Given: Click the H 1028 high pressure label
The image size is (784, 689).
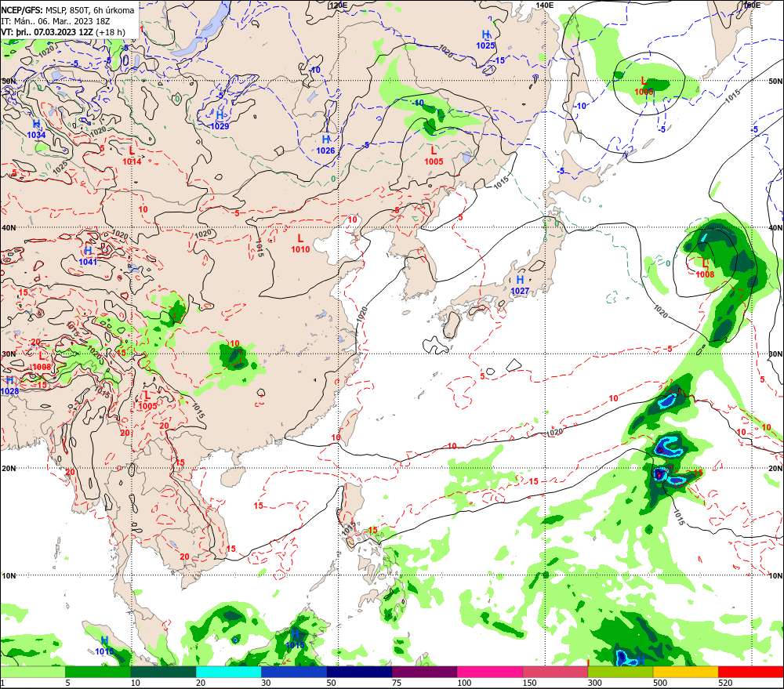Looking at the screenshot, I should (9, 386).
